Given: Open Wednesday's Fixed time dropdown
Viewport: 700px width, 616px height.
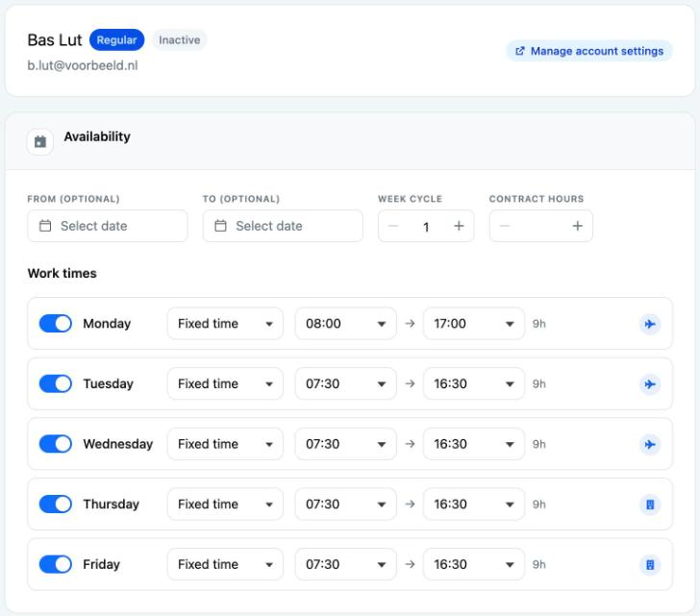Looking at the screenshot, I should pos(225,444).
